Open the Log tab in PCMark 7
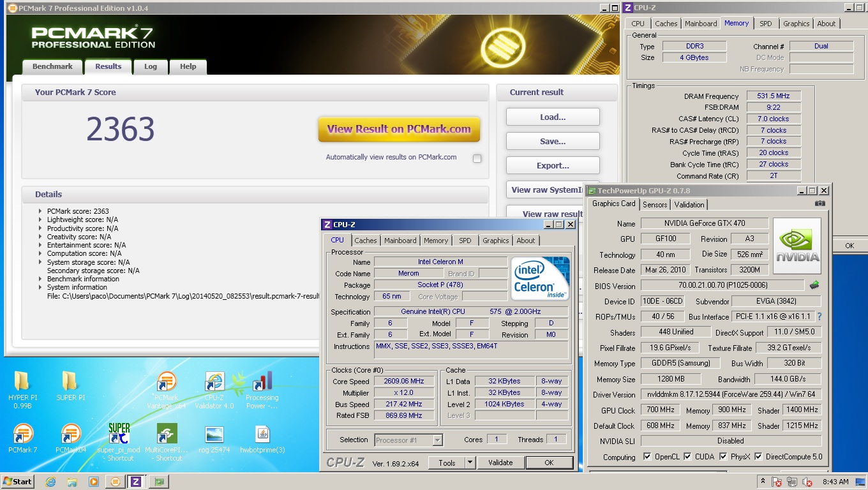Screen dimensions: 868x490 tap(151, 66)
